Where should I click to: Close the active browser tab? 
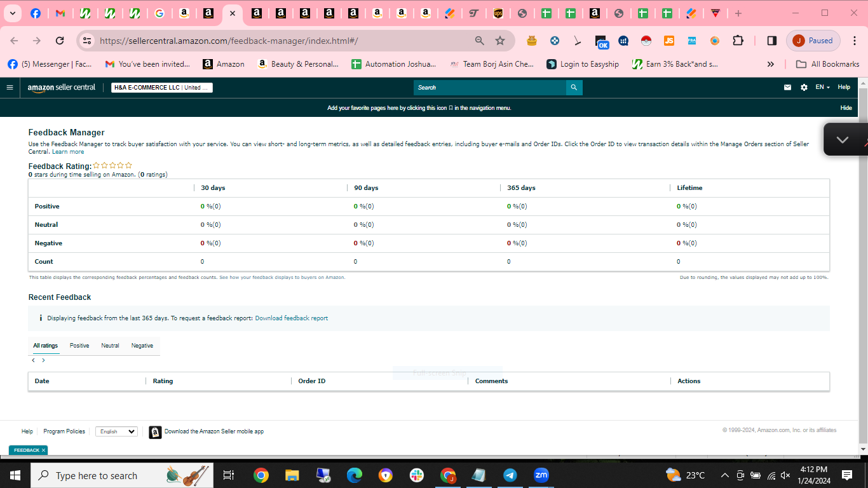coord(233,13)
